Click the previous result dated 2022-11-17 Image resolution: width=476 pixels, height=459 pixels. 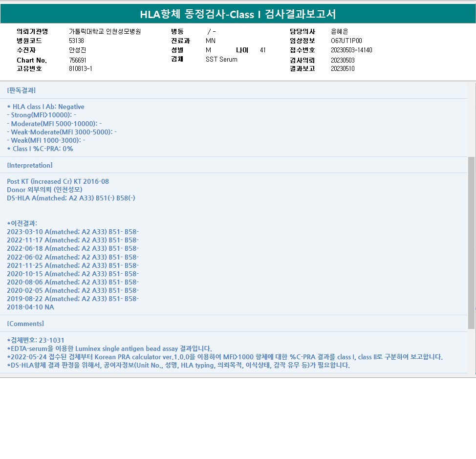pyautogui.click(x=73, y=240)
